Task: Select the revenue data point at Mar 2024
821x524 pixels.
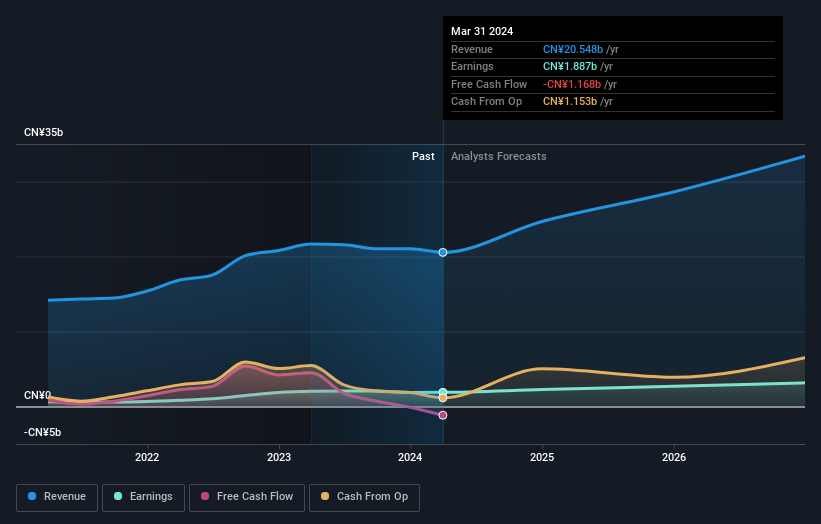Action: point(443,252)
